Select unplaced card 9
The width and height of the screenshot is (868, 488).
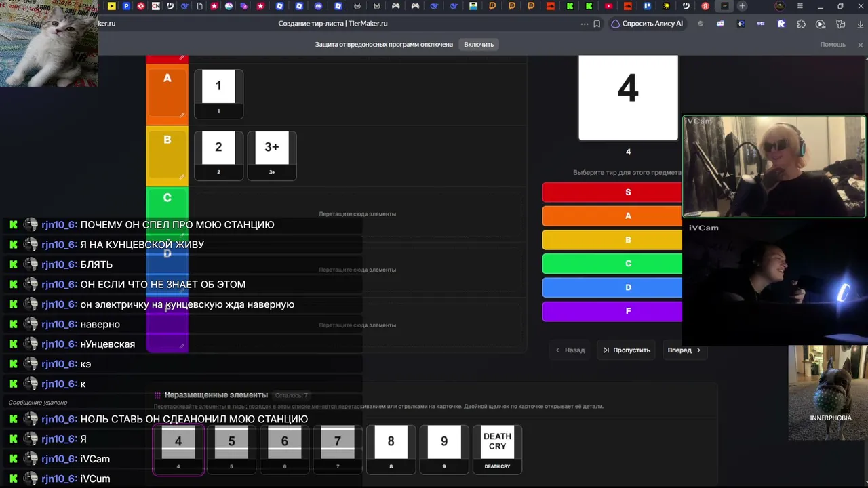click(x=444, y=449)
